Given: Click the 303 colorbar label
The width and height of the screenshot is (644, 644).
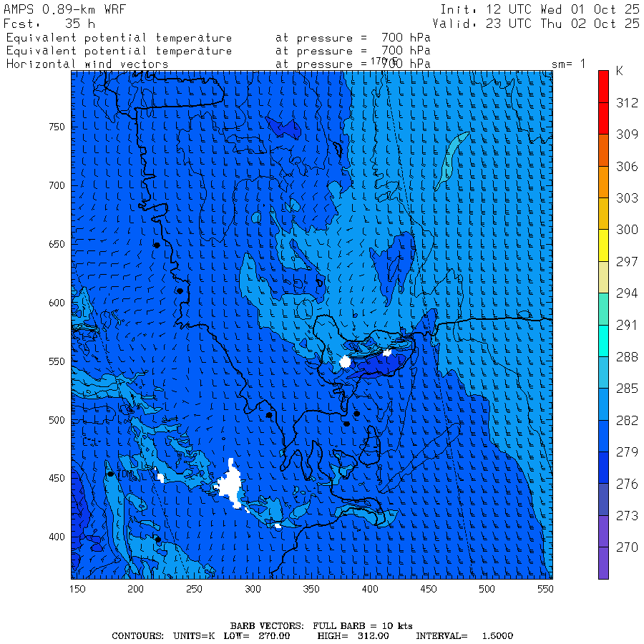Looking at the screenshot, I should [x=627, y=198].
